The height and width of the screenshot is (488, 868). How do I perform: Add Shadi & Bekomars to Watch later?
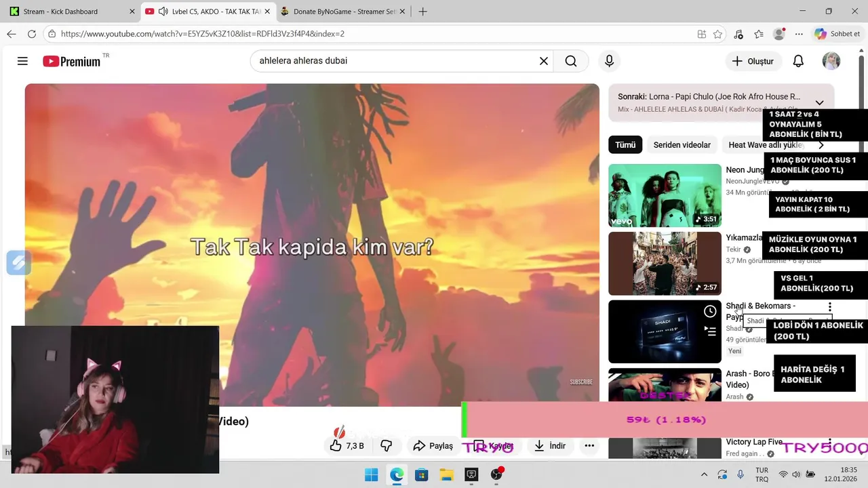point(710,311)
